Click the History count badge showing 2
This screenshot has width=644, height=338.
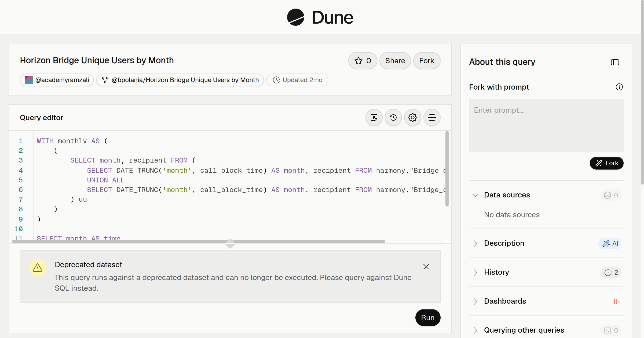[611, 273]
